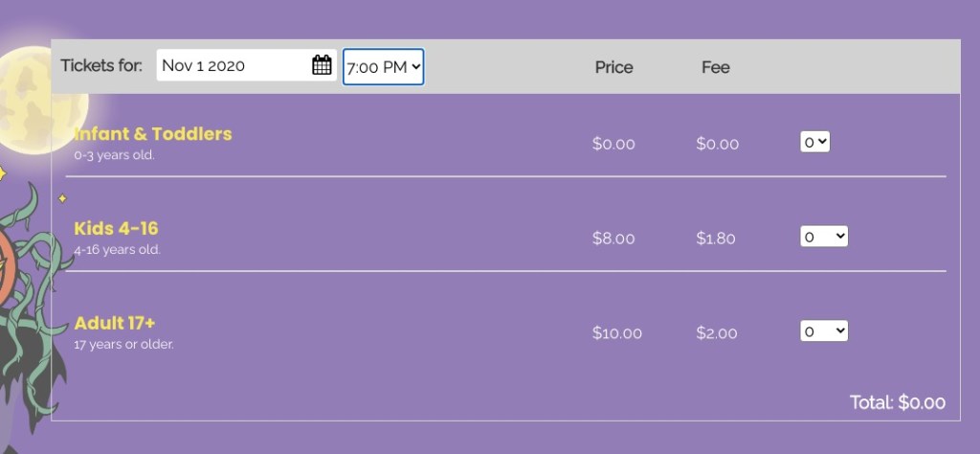Click the $2.00 Adult ticket fee
Viewport: 980px width, 454px height.
717,333
